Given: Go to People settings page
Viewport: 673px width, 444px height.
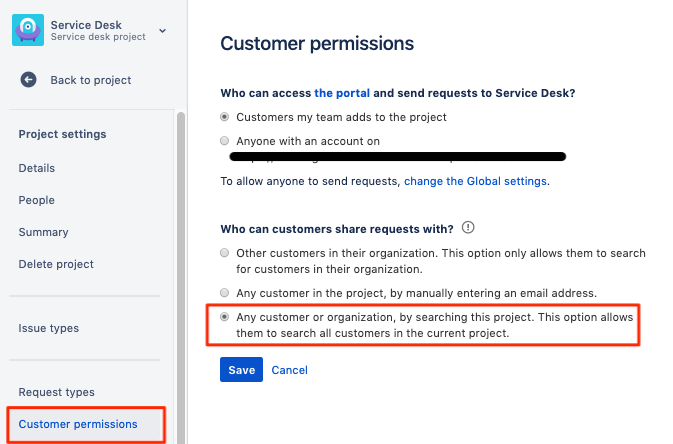Looking at the screenshot, I should pos(37,200).
